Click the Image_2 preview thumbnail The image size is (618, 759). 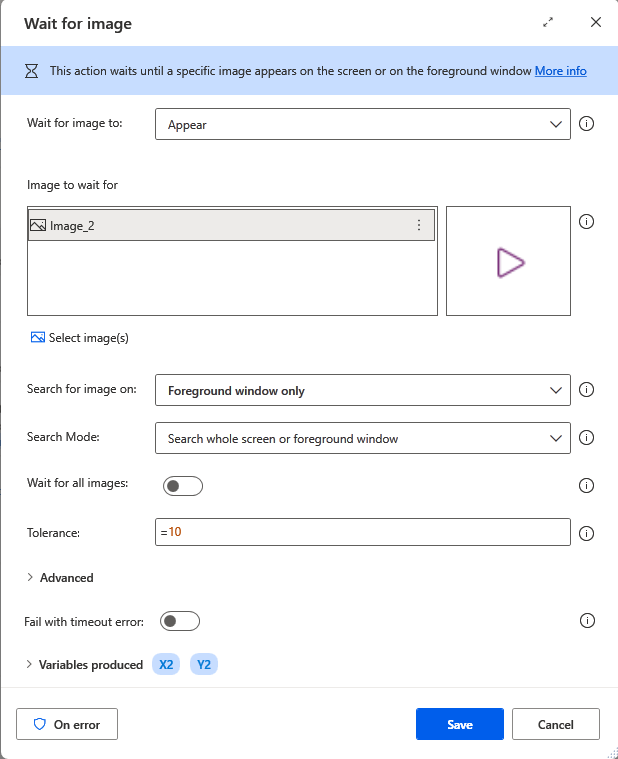point(508,261)
